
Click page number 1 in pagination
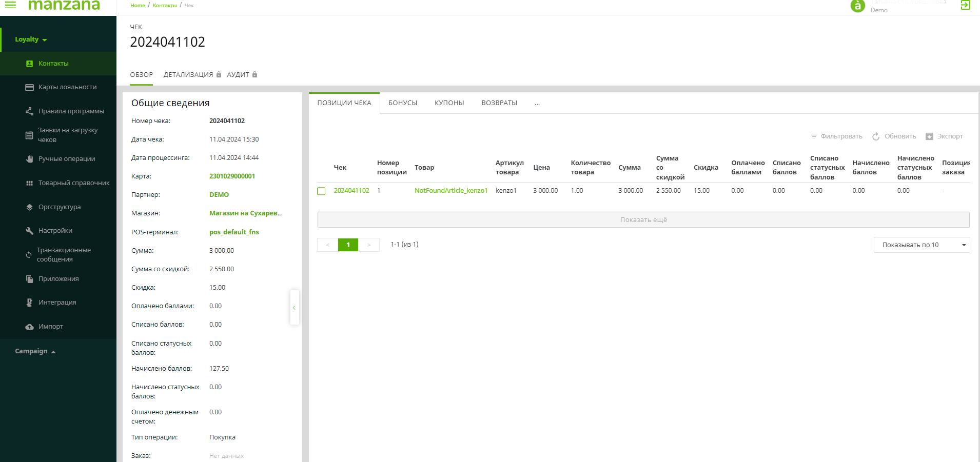pyautogui.click(x=348, y=245)
